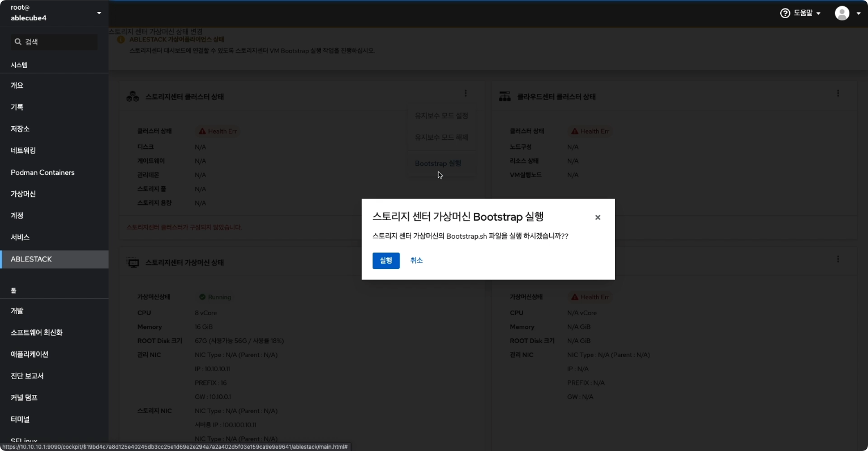Open the user account avatar menu
868x451 pixels.
tap(848, 13)
